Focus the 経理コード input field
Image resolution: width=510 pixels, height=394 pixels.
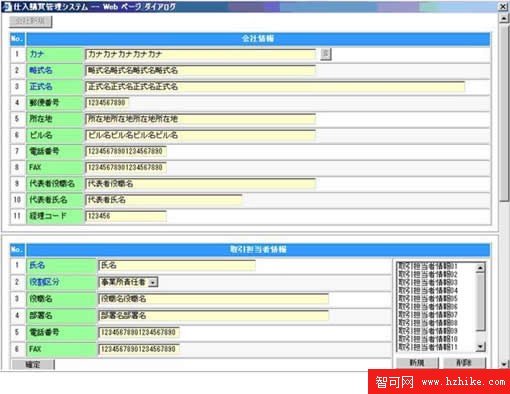[126, 216]
